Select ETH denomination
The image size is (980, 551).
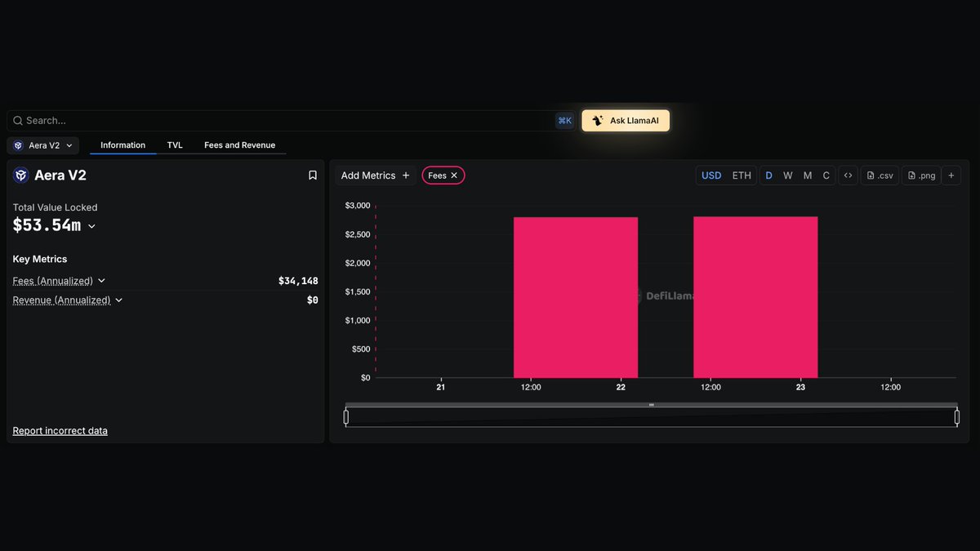click(742, 176)
